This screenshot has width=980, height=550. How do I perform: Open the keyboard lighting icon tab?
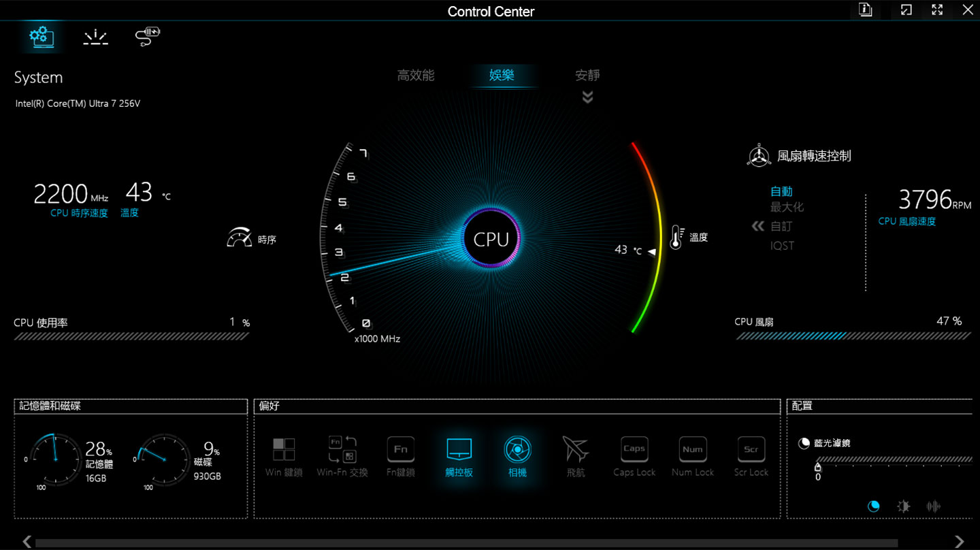pos(95,37)
